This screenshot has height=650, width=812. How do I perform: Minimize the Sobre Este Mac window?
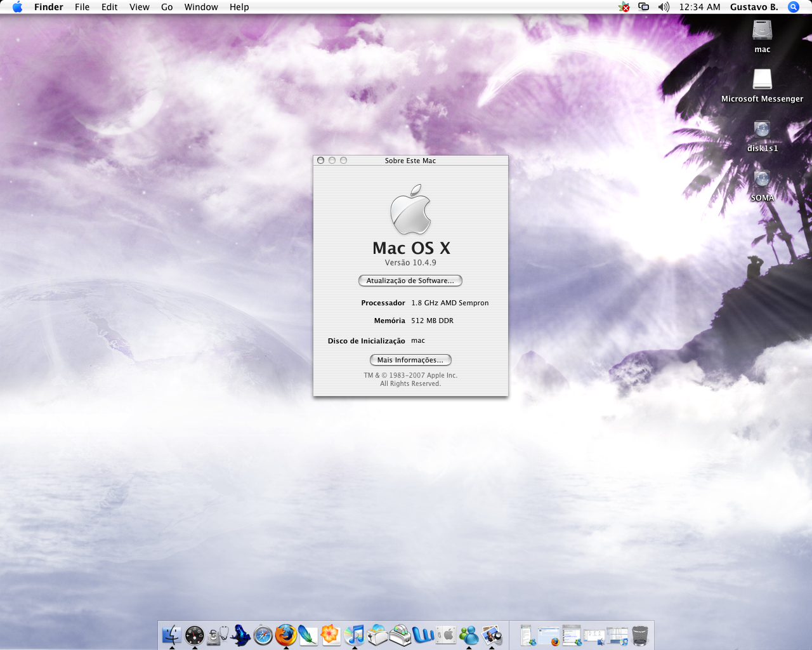click(332, 161)
